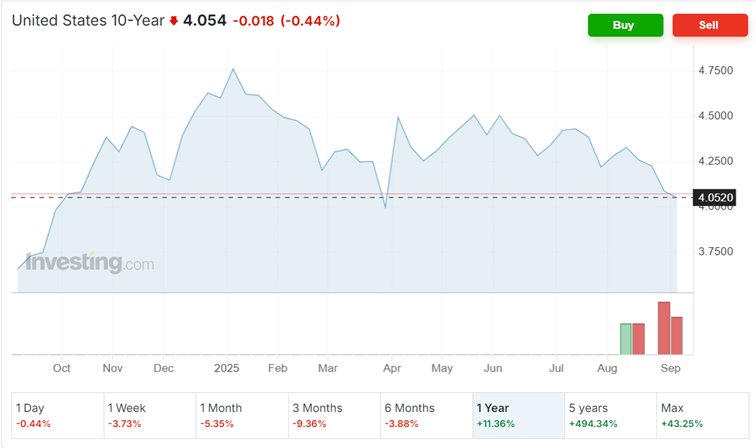This screenshot has width=756, height=448.
Task: Click the red down arrow indicator
Action: coord(173,21)
